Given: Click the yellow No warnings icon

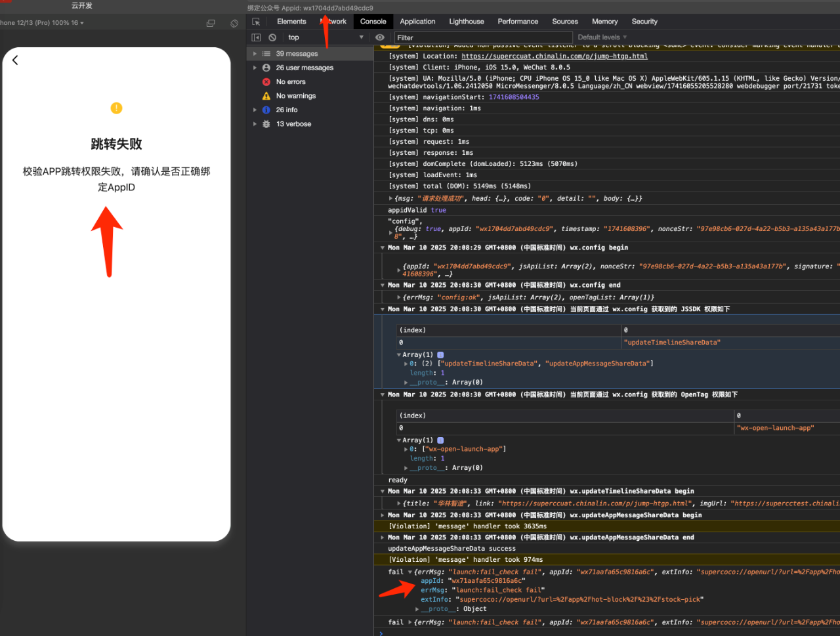Looking at the screenshot, I should click(266, 96).
